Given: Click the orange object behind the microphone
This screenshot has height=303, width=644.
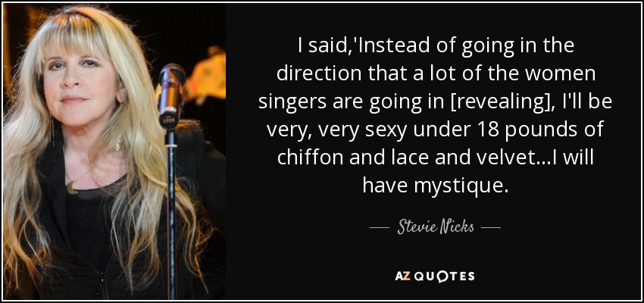Looking at the screenshot, I should (206, 77).
